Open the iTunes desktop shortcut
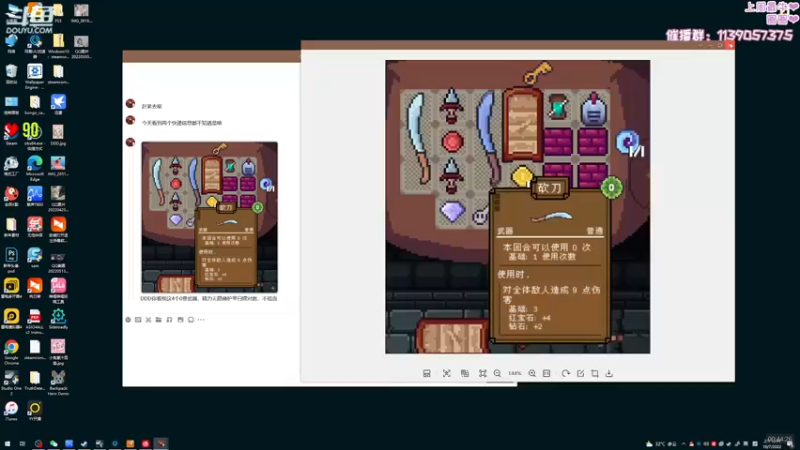Image resolution: width=800 pixels, height=450 pixels. pyautogui.click(x=11, y=411)
